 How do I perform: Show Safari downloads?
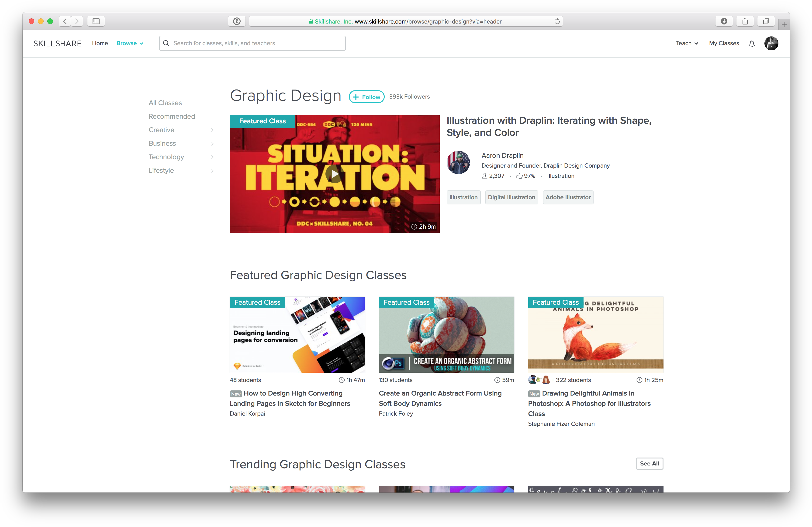724,21
